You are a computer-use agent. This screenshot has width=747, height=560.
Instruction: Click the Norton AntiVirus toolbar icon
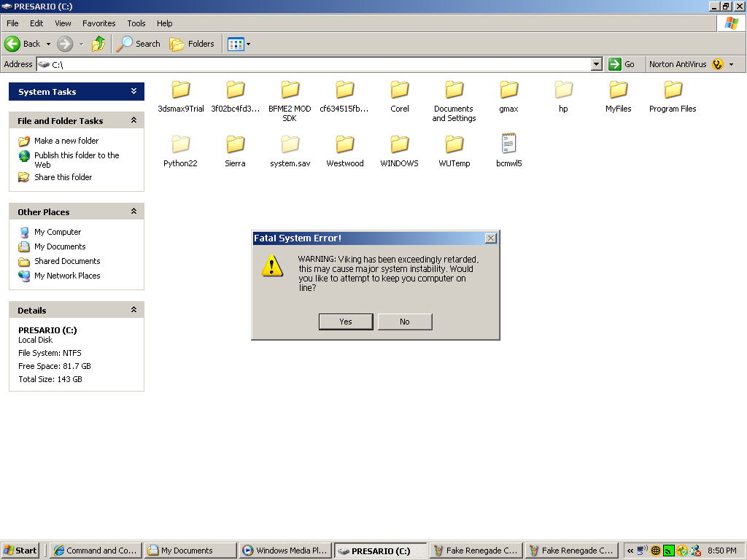[x=717, y=64]
